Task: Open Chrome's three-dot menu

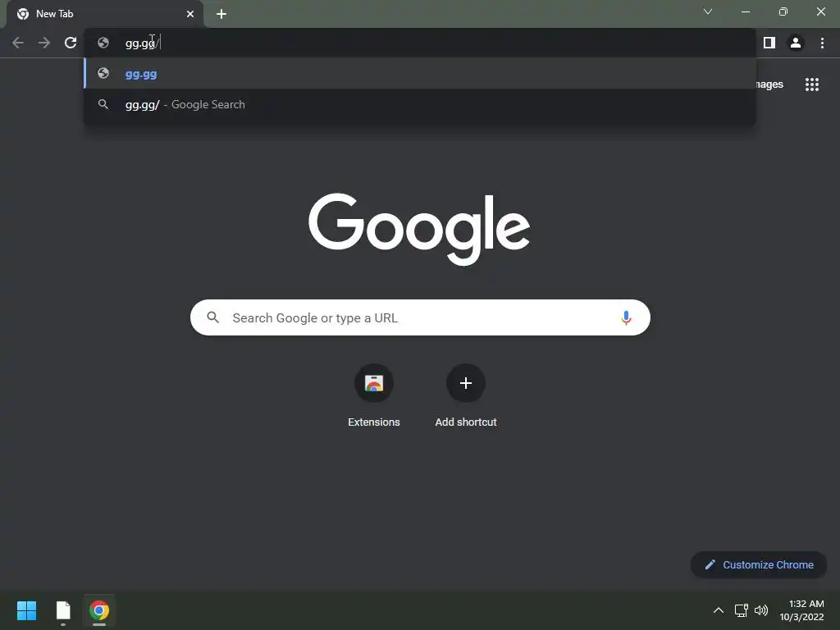Action: click(x=822, y=43)
